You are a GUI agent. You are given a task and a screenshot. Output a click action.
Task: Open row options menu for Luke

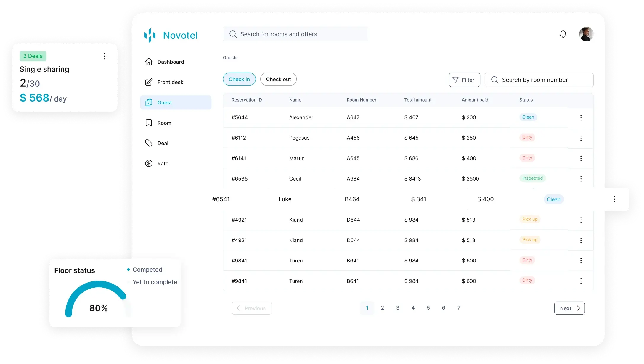[614, 199]
